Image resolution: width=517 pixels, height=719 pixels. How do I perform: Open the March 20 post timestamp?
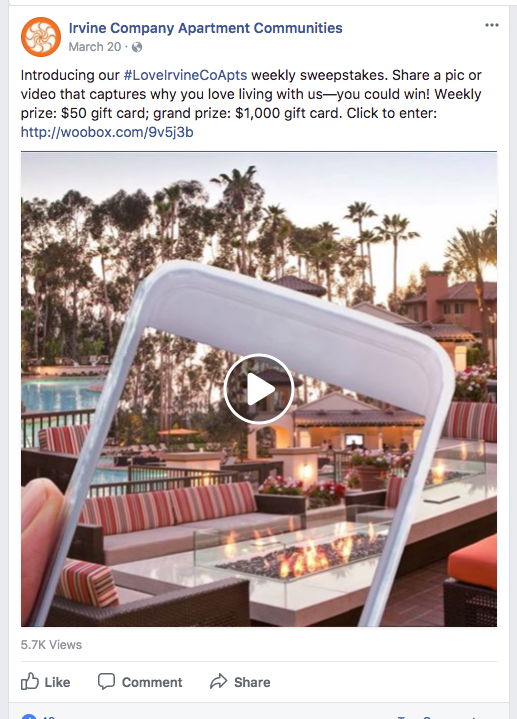95,47
